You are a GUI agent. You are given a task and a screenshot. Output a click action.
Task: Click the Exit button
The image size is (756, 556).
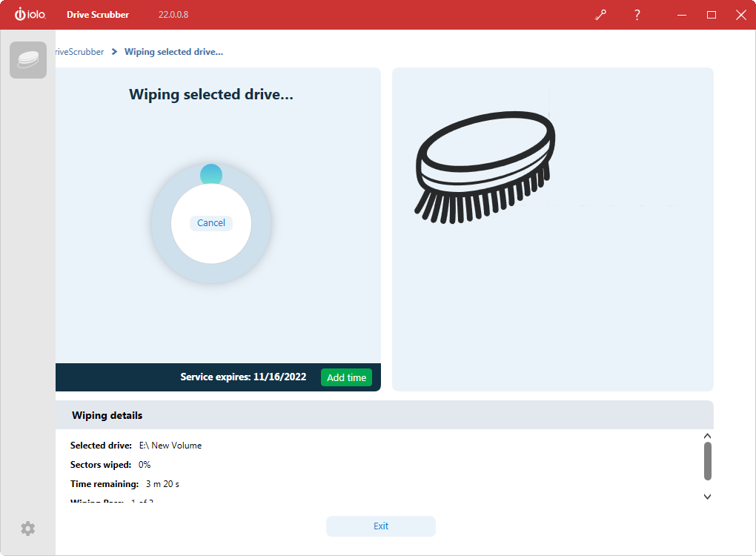[x=381, y=526]
